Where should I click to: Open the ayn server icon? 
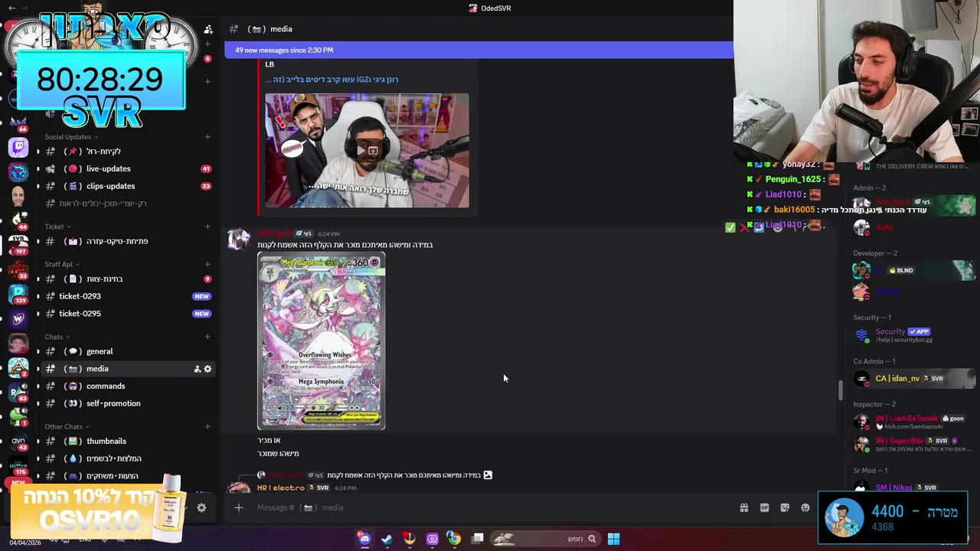click(x=18, y=442)
